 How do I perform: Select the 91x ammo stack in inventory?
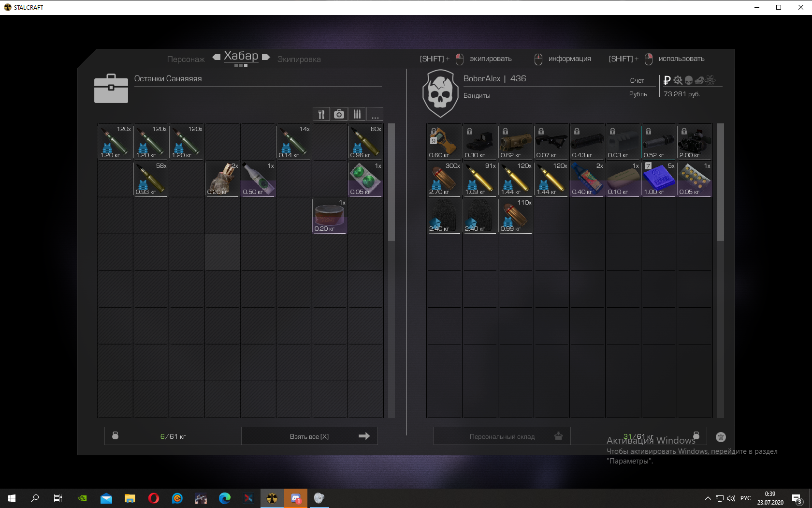[x=480, y=179]
